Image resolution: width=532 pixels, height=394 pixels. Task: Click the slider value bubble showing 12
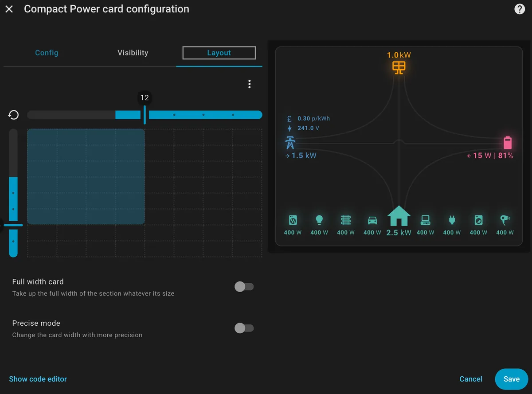click(145, 98)
